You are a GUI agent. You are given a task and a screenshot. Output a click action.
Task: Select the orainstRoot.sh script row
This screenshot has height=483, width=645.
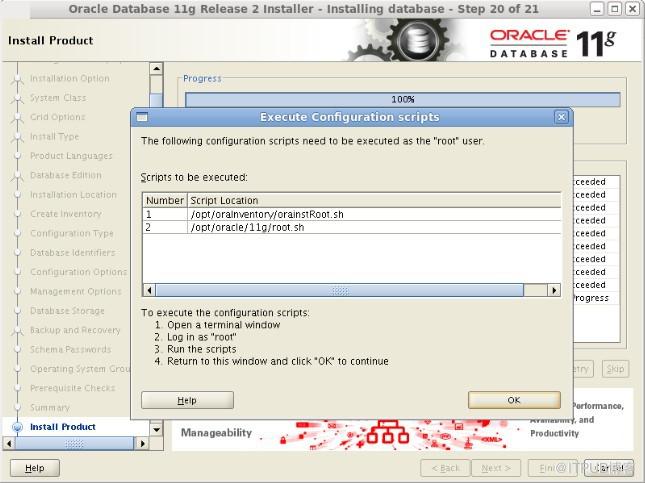(x=352, y=214)
